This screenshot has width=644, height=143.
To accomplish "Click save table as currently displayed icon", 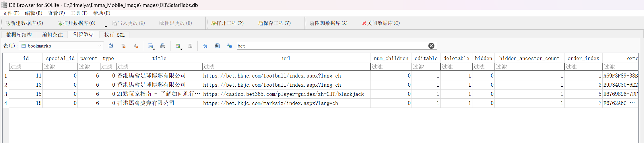I will tap(150, 46).
